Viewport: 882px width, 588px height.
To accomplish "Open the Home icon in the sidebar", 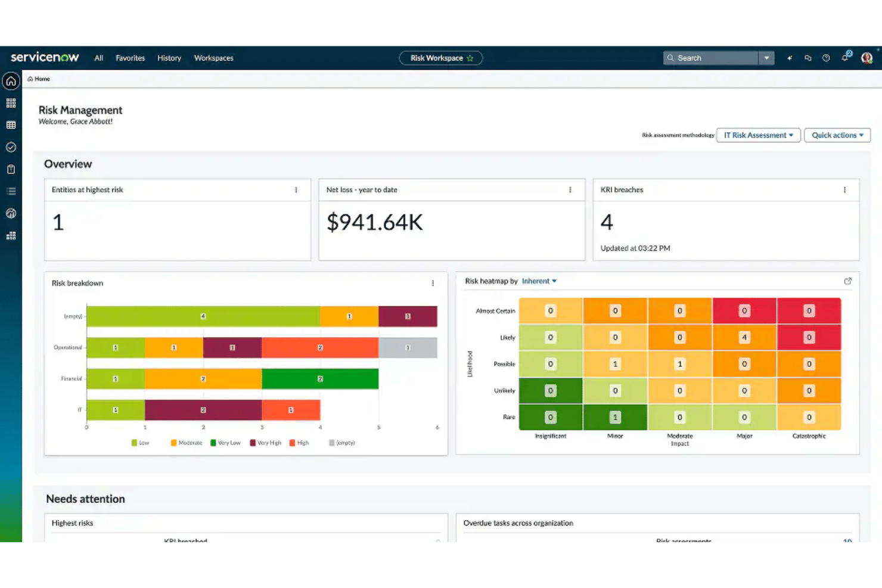I will pos(11,81).
